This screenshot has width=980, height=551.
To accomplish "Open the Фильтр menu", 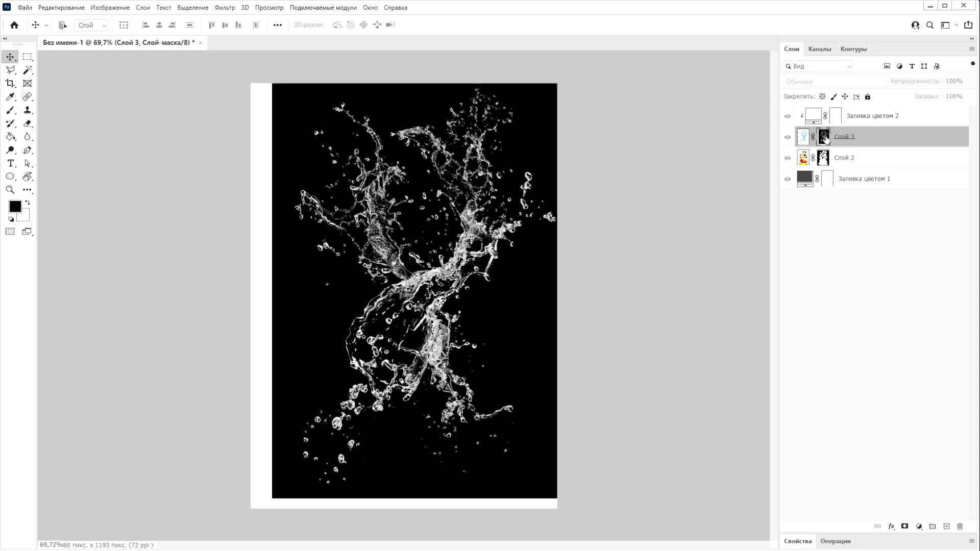I will 224,8.
